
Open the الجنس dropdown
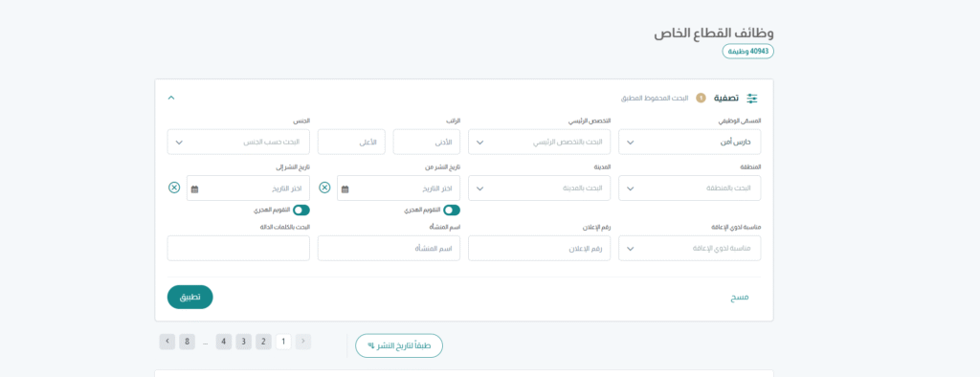[x=238, y=142]
